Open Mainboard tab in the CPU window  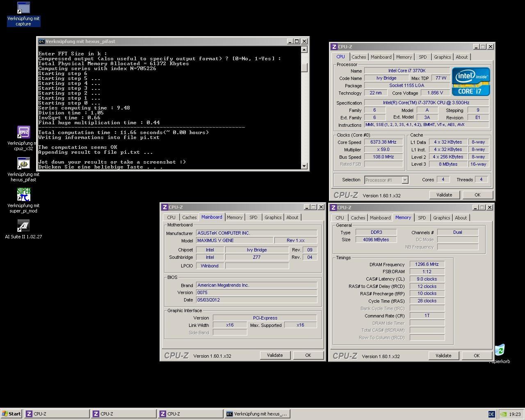pyautogui.click(x=381, y=57)
